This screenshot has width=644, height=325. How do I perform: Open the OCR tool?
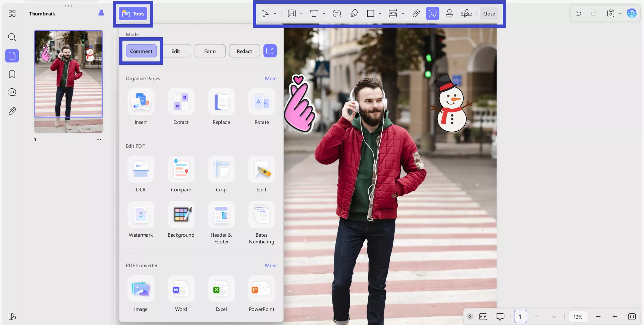(141, 169)
